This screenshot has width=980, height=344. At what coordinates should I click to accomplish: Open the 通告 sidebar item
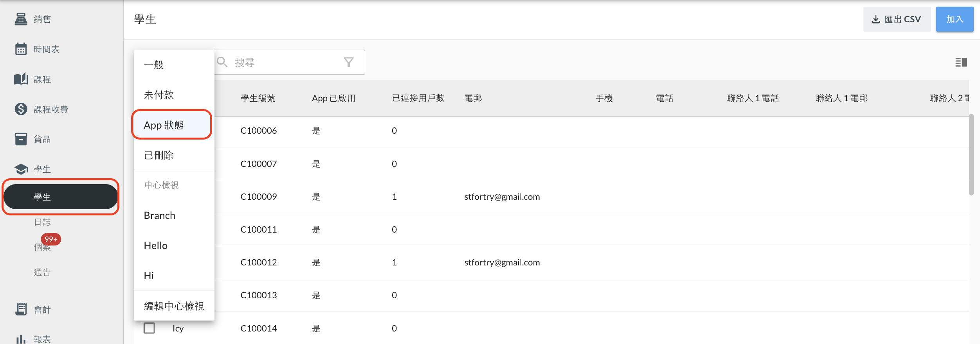tap(42, 272)
